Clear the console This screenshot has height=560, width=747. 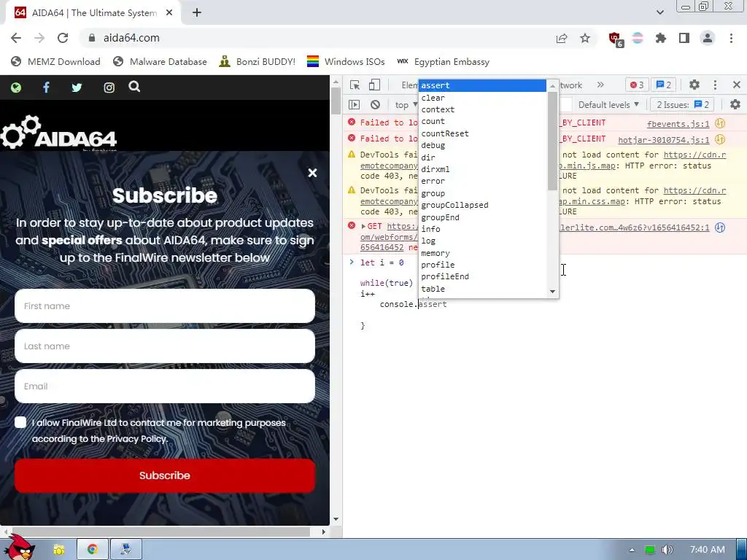(x=376, y=105)
